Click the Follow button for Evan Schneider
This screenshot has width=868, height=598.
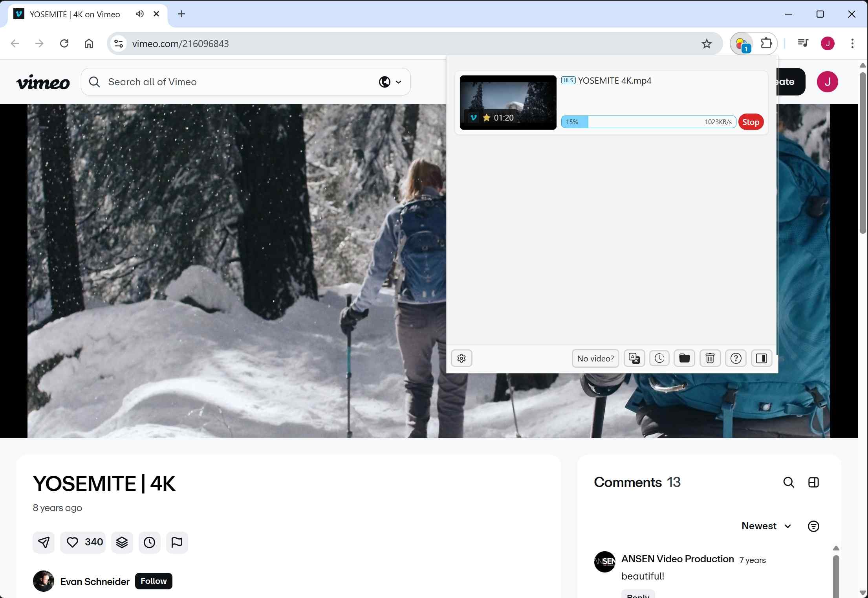(x=153, y=581)
